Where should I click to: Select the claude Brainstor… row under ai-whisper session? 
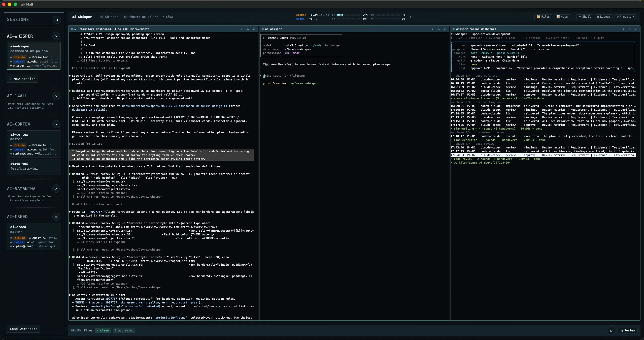tap(34, 57)
